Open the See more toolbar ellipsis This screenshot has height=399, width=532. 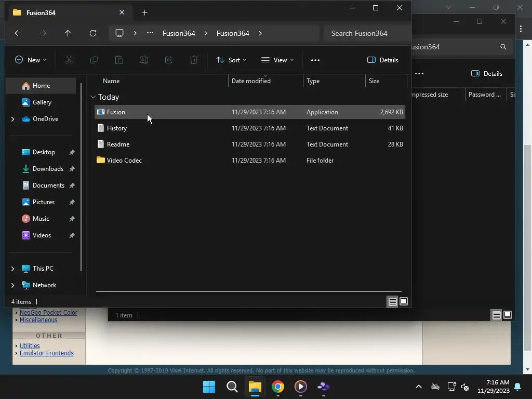pyautogui.click(x=315, y=60)
